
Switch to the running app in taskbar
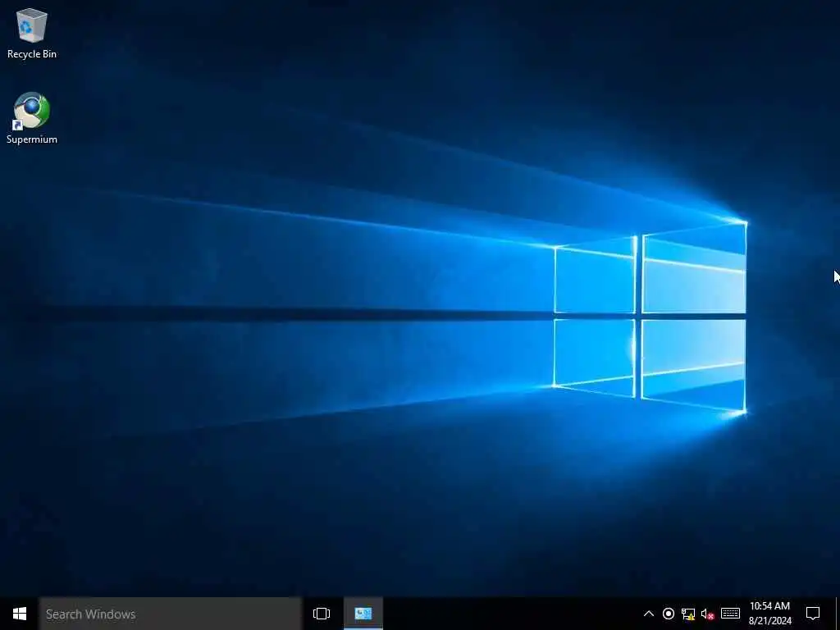tap(363, 614)
